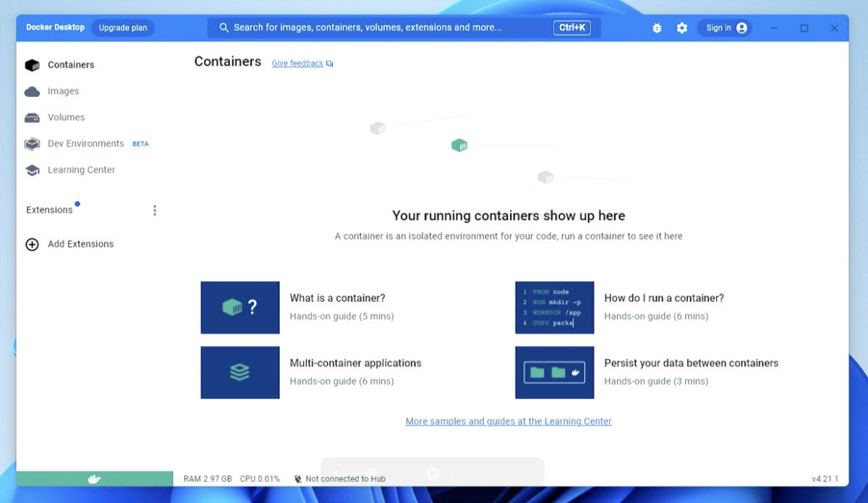Click 'Hands-on guide (5 mins)' text
The height and width of the screenshot is (503, 868).
point(342,316)
